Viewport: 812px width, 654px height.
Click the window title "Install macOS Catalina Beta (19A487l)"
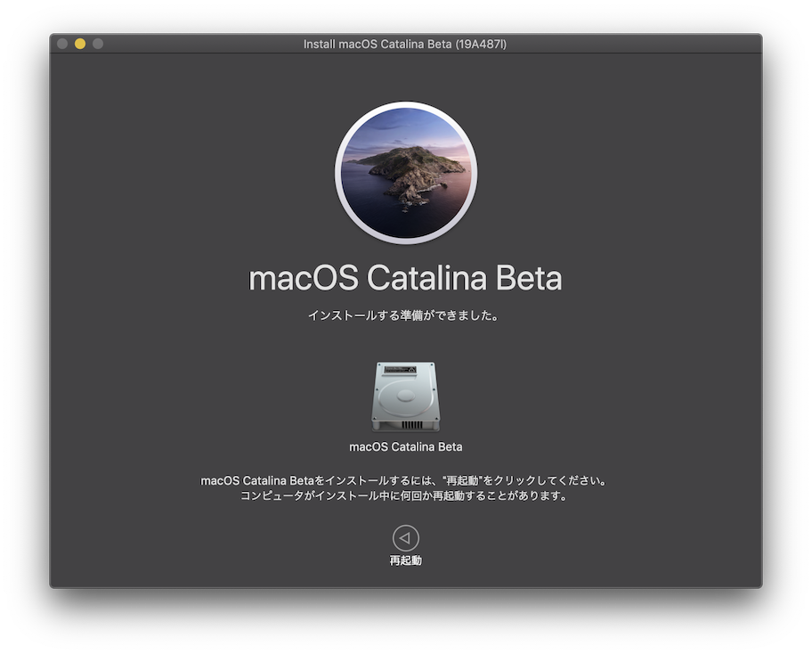(x=405, y=44)
